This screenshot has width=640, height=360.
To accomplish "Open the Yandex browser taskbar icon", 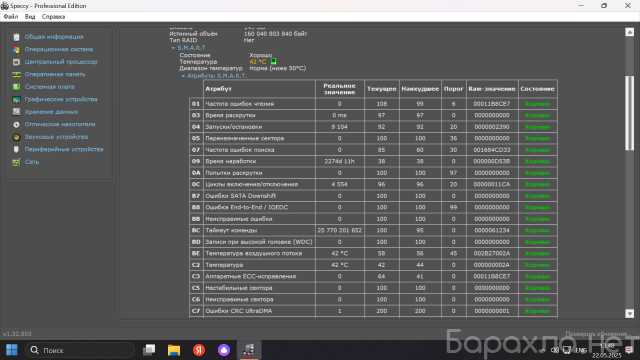I will [x=199, y=350].
